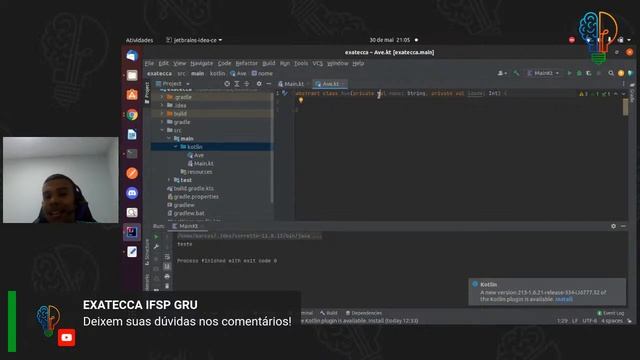This screenshot has height=360, width=640.
Task: Hide the Project tool window
Action: point(268,84)
